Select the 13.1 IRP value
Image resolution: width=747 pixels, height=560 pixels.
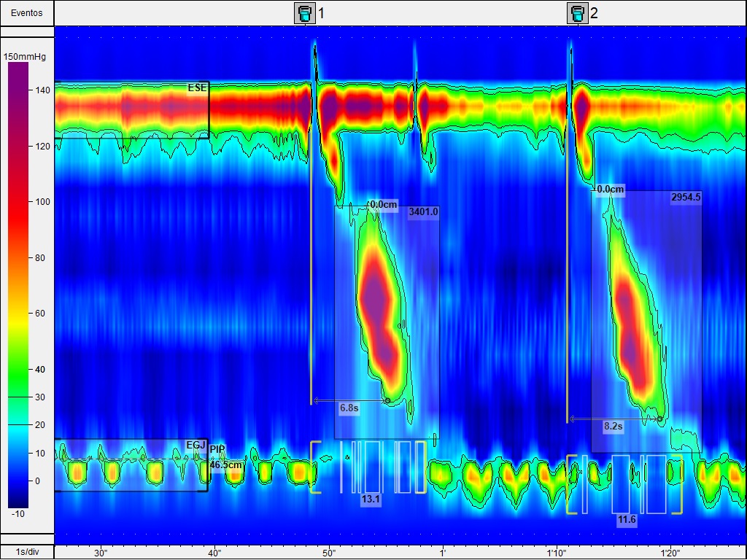coord(370,499)
